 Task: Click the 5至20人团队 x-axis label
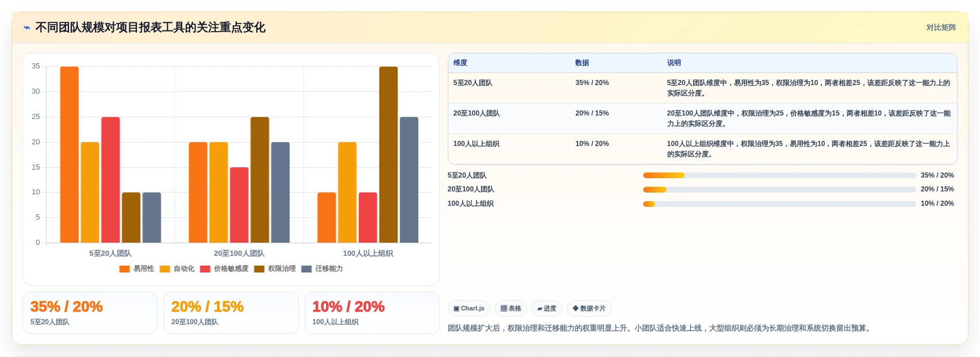pyautogui.click(x=110, y=254)
